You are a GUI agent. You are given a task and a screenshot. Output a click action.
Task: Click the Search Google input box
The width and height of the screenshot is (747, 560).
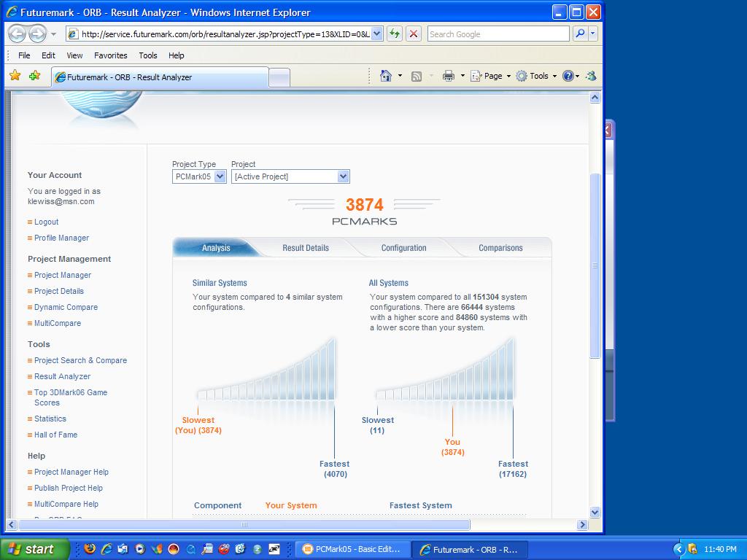[498, 34]
